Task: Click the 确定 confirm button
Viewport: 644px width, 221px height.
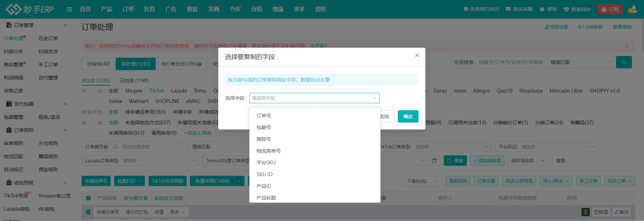Action: [408, 116]
